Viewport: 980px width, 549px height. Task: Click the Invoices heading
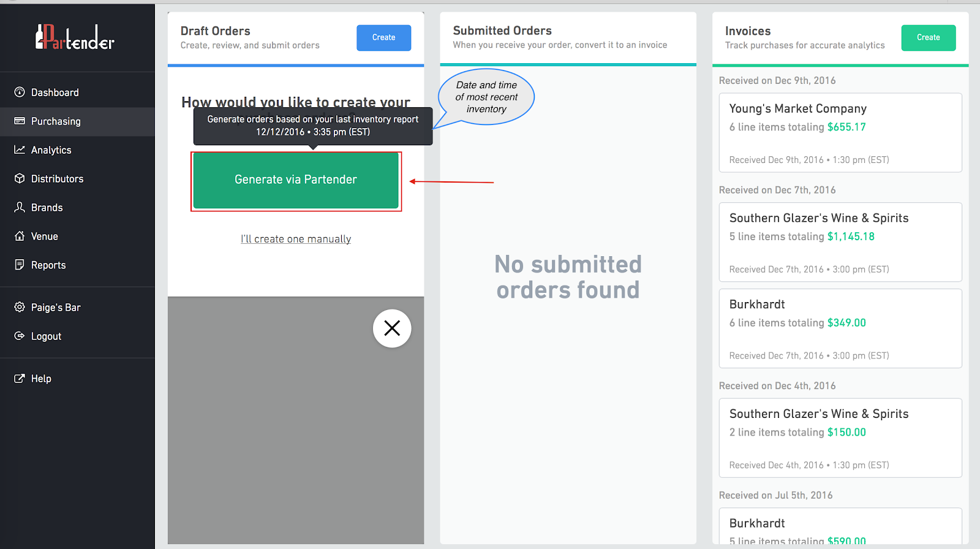(x=748, y=31)
